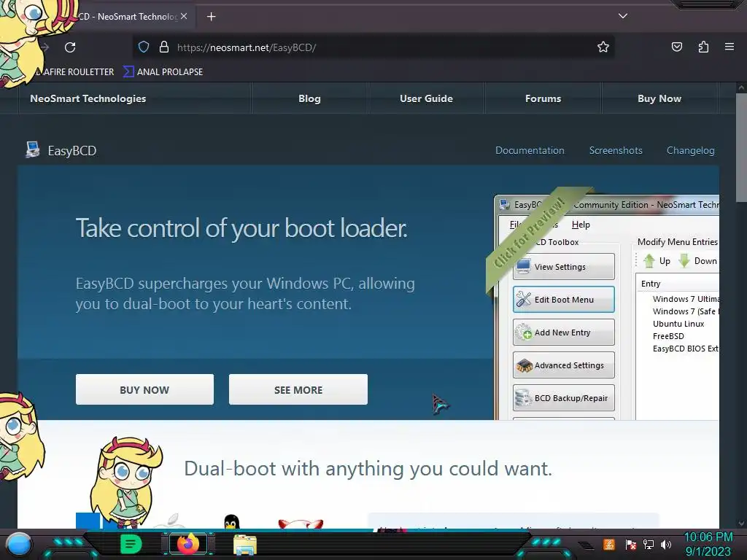The height and width of the screenshot is (560, 747).
Task: Expand the list-all-tabs chevron
Action: tap(623, 16)
